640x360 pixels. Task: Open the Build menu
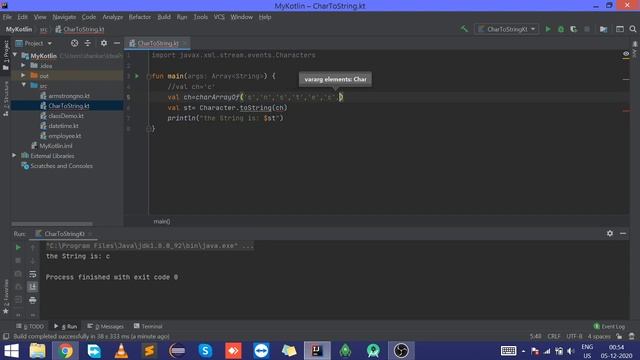[x=164, y=17]
